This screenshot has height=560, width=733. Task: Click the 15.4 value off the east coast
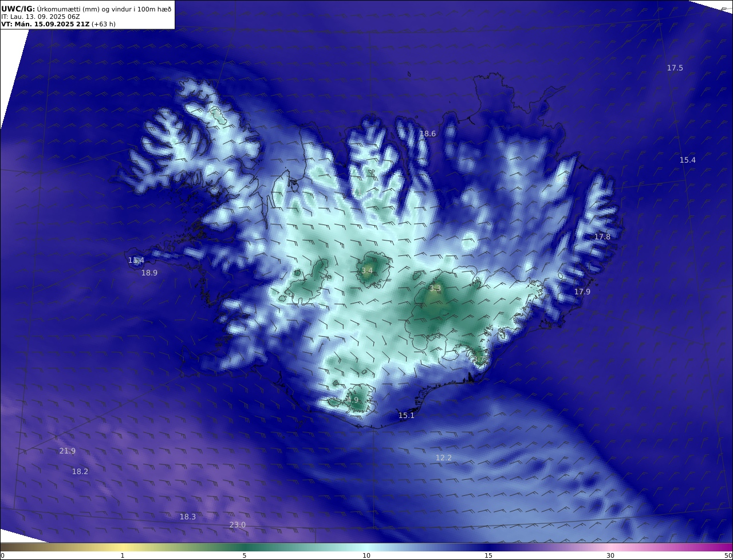[x=687, y=160]
